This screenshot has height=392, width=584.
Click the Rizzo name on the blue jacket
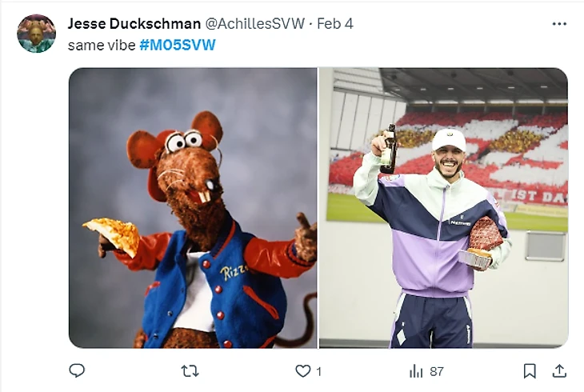tap(233, 273)
